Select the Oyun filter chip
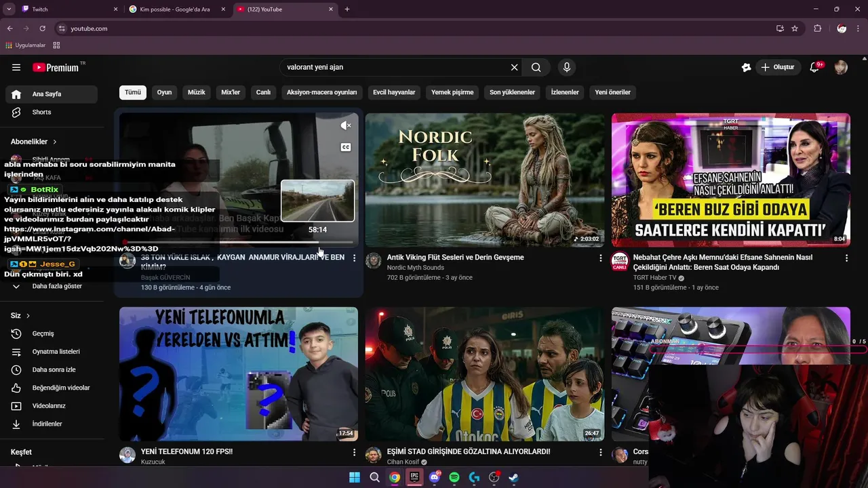The image size is (868, 488). pos(165,92)
